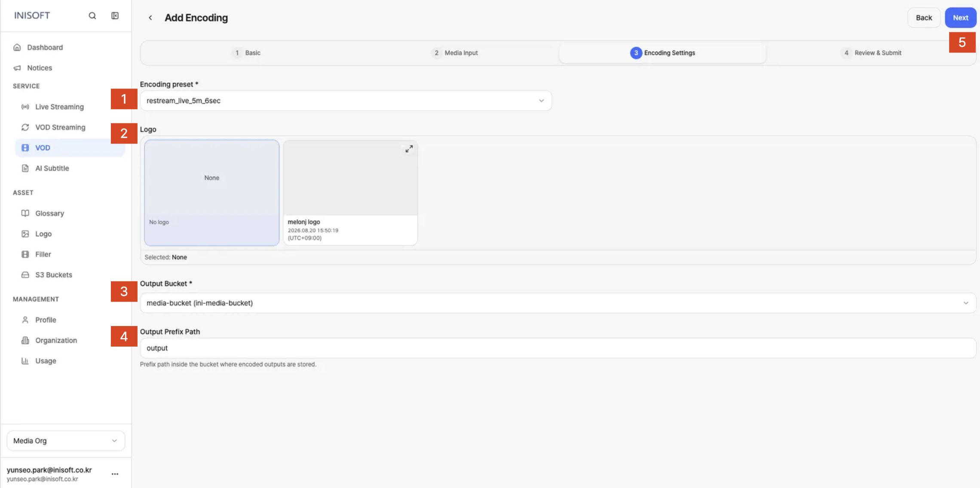The image size is (980, 488).
Task: Click the Filler film strip icon
Action: pos(25,254)
